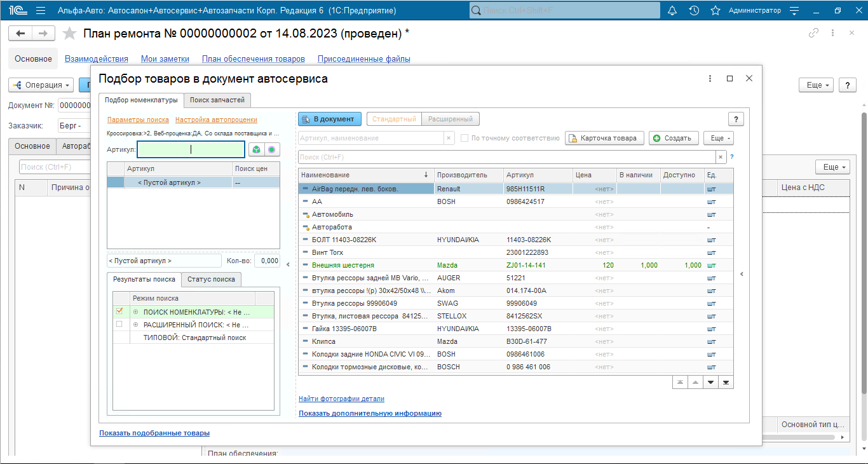
Task: Select the Внешняя шестерня row
Action: pyautogui.click(x=515, y=265)
